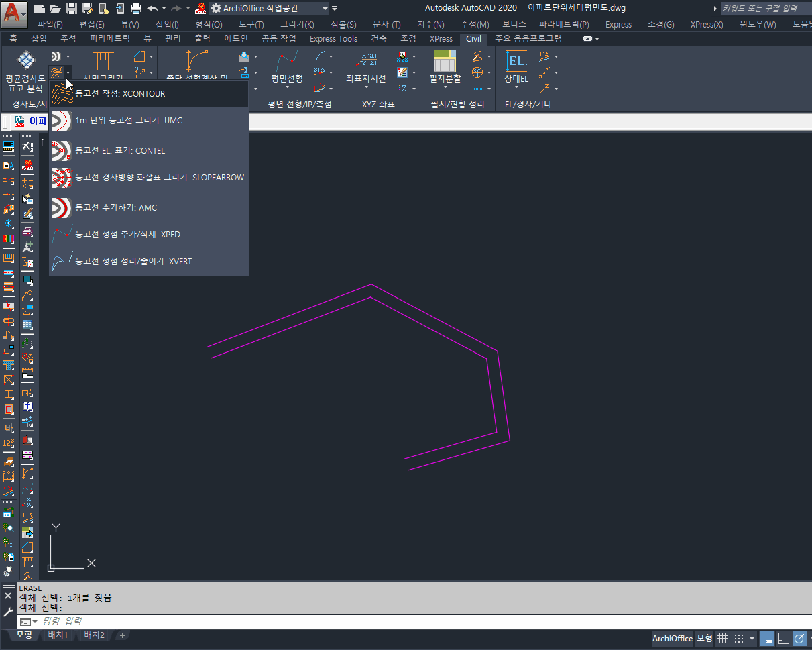Open the 파일(F) menu
This screenshot has width=812, height=650.
click(x=50, y=24)
